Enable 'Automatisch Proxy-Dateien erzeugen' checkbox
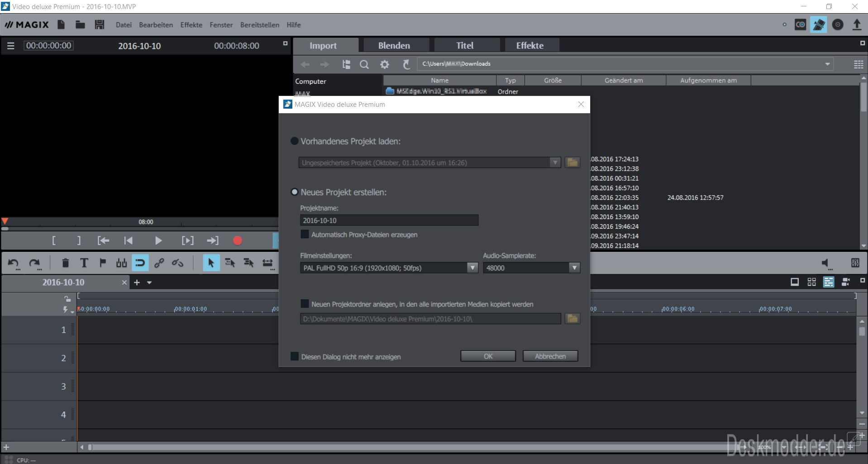Screen dimensions: 868x464 [305, 234]
